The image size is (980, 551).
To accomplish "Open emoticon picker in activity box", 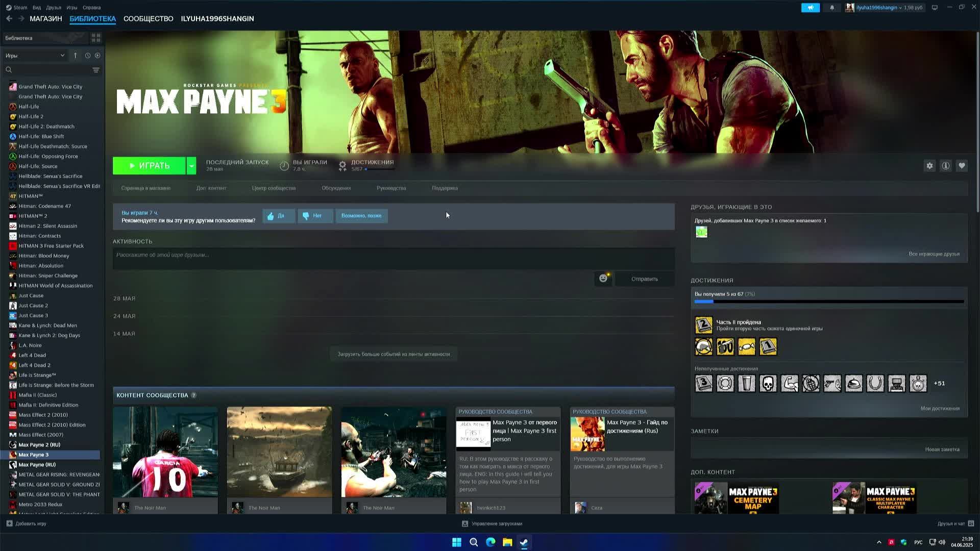I will (603, 279).
